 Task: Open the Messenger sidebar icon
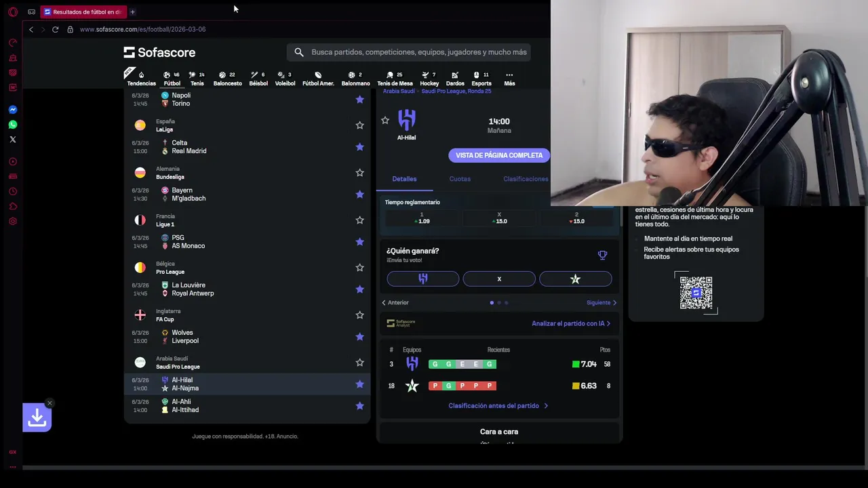pyautogui.click(x=12, y=109)
